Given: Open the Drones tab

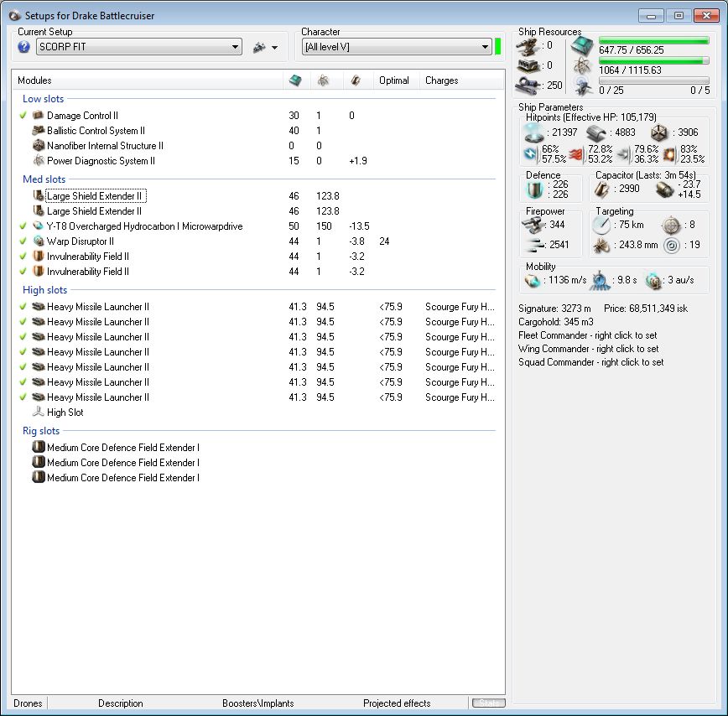Looking at the screenshot, I should point(28,703).
